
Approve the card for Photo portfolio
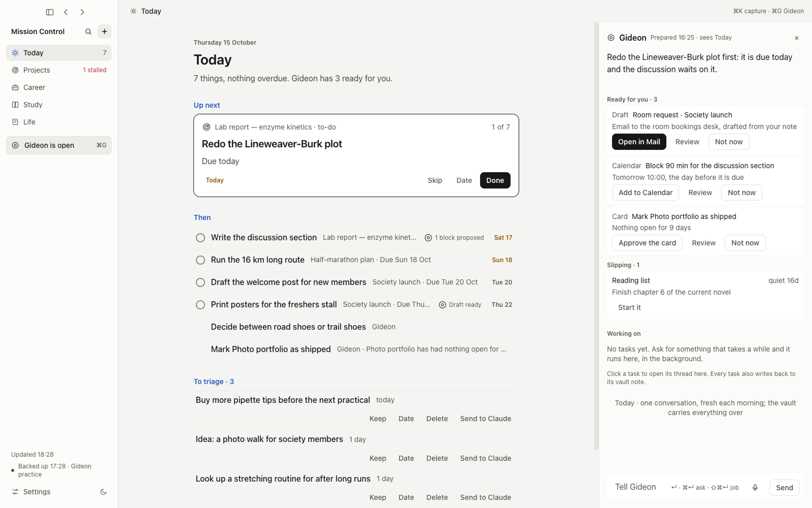pyautogui.click(x=647, y=243)
